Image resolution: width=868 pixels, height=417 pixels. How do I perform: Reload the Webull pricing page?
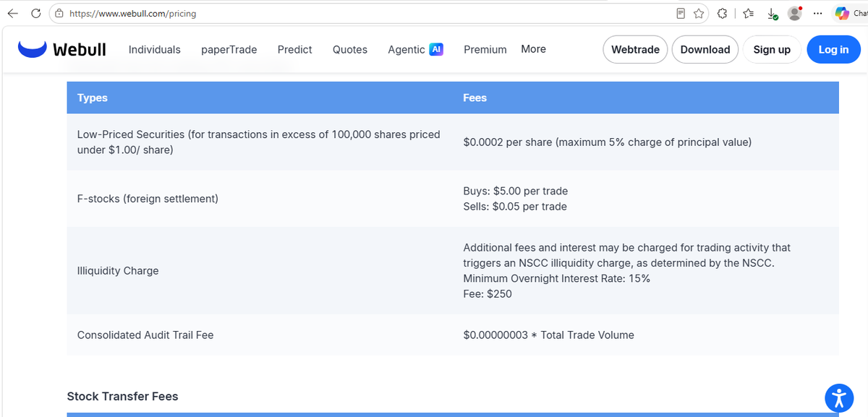[x=35, y=14]
